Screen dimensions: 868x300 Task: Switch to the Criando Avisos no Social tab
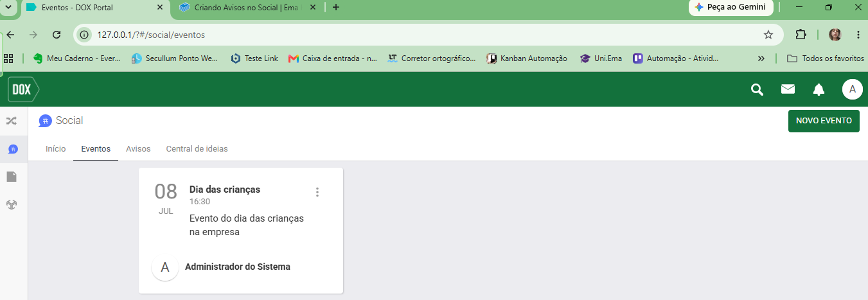pyautogui.click(x=247, y=8)
